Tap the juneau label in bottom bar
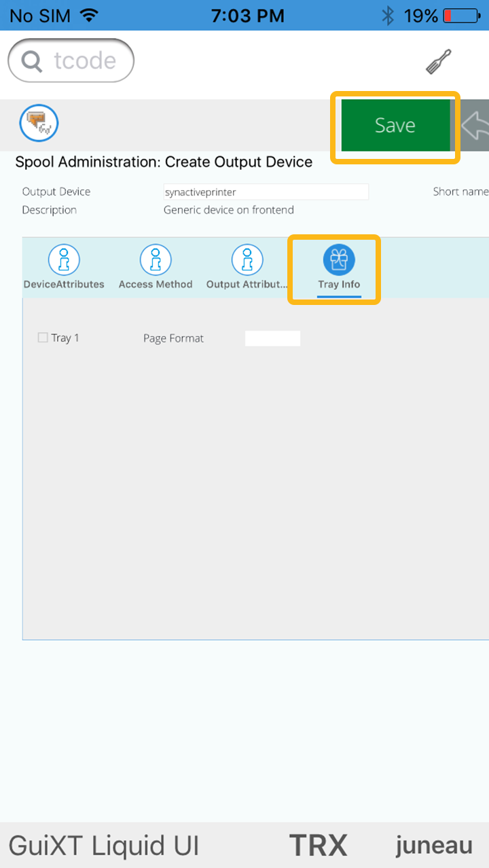Viewport: 489px width, 868px height. 434,846
